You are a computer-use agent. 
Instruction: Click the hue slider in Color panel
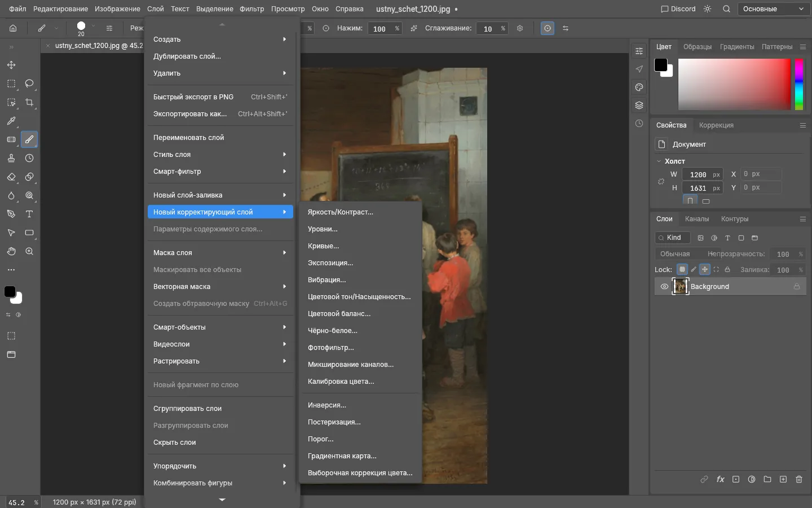click(x=799, y=84)
